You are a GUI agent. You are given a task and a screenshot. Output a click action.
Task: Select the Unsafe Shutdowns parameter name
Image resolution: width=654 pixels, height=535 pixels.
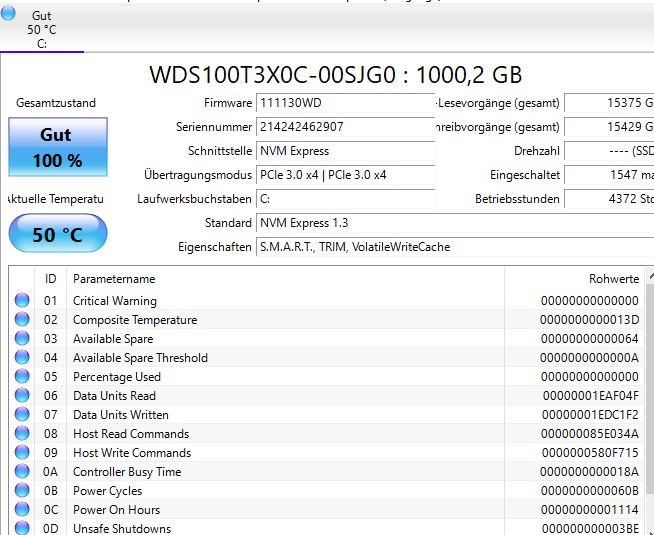(122, 528)
